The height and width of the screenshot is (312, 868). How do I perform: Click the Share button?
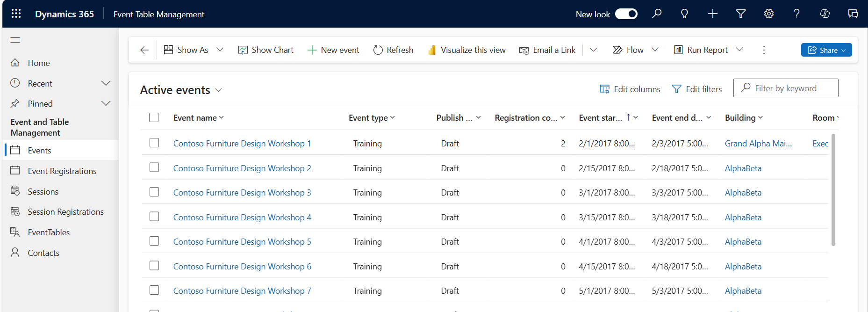[826, 50]
